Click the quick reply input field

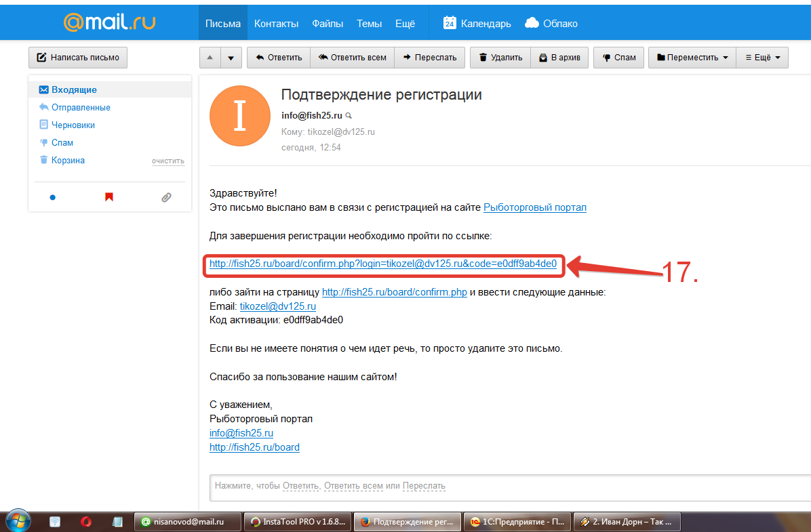[x=509, y=486]
